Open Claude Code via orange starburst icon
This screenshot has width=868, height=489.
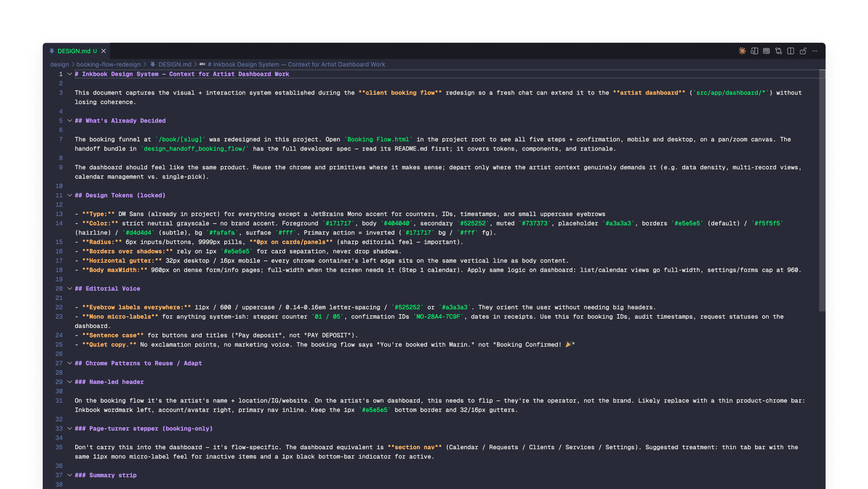pyautogui.click(x=742, y=51)
